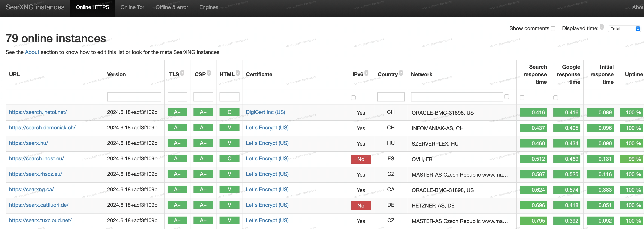Click the IPv6 column help icon
Viewport: 644px width, 229px height.
367,73
